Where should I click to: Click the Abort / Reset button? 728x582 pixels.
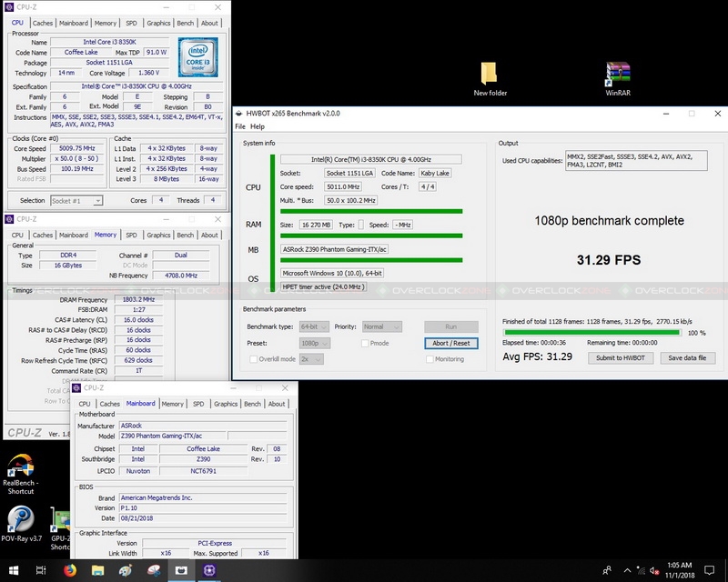450,343
